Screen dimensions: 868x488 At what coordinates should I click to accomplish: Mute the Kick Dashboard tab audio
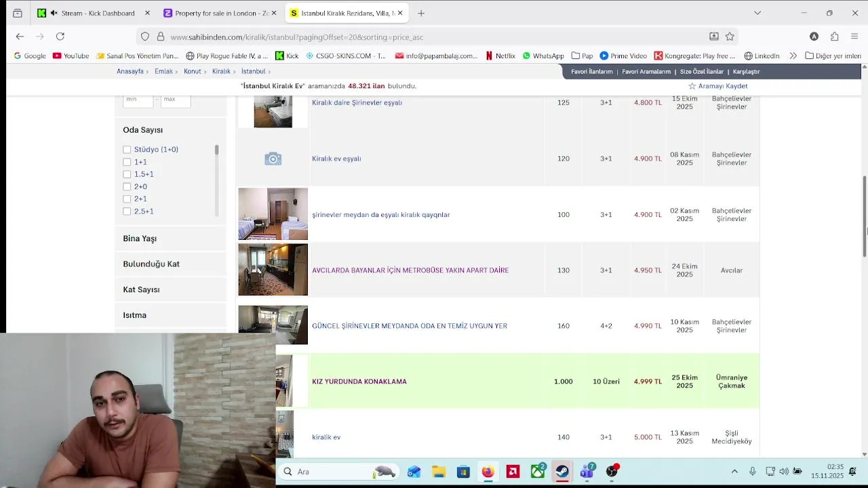click(x=54, y=13)
